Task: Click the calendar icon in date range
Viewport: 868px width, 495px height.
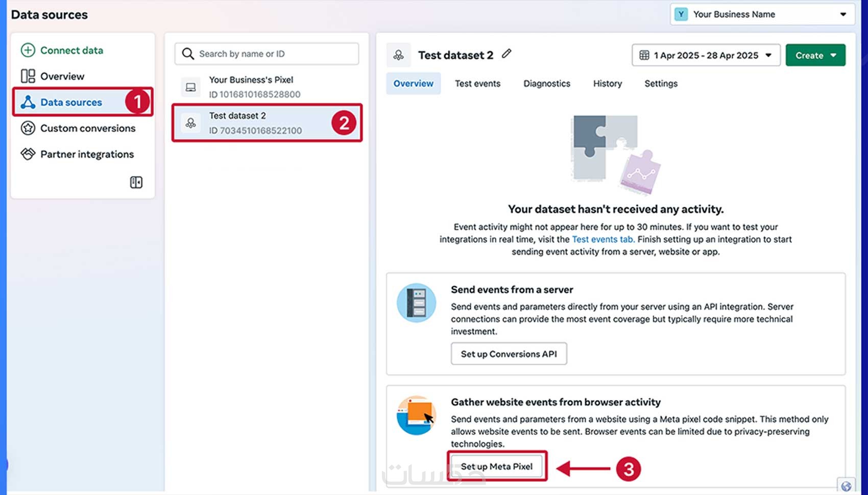Action: click(644, 55)
